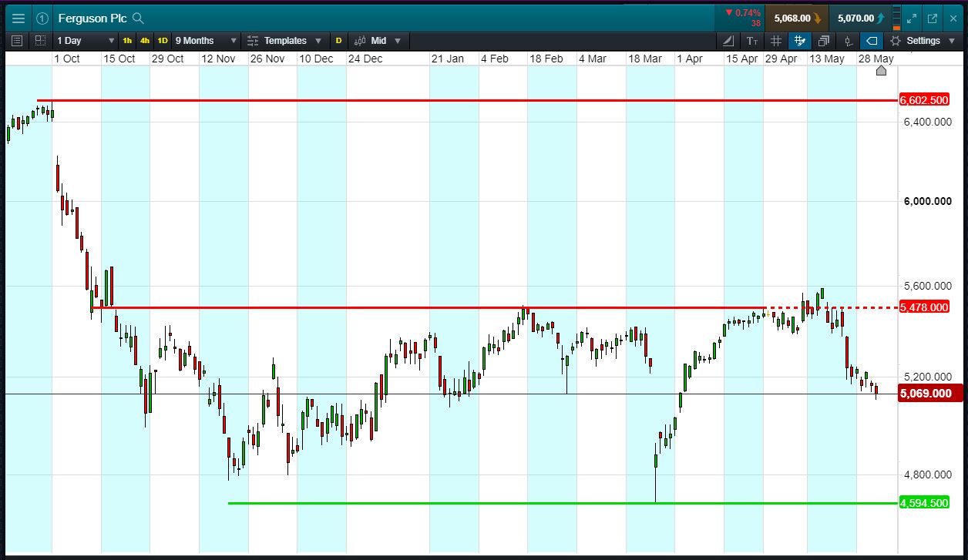Click the 18 Mar date label
This screenshot has height=560, width=968.
click(x=645, y=59)
